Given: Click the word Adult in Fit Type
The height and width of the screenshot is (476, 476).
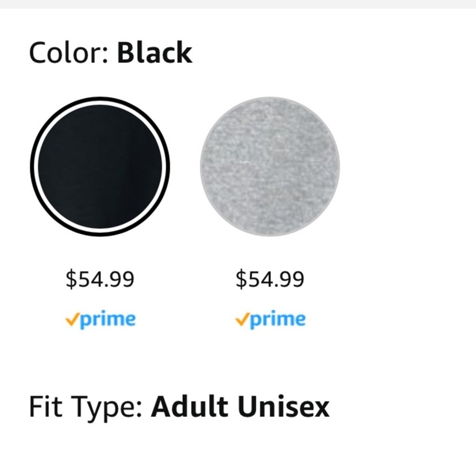Looking at the screenshot, I should pos(189,406).
